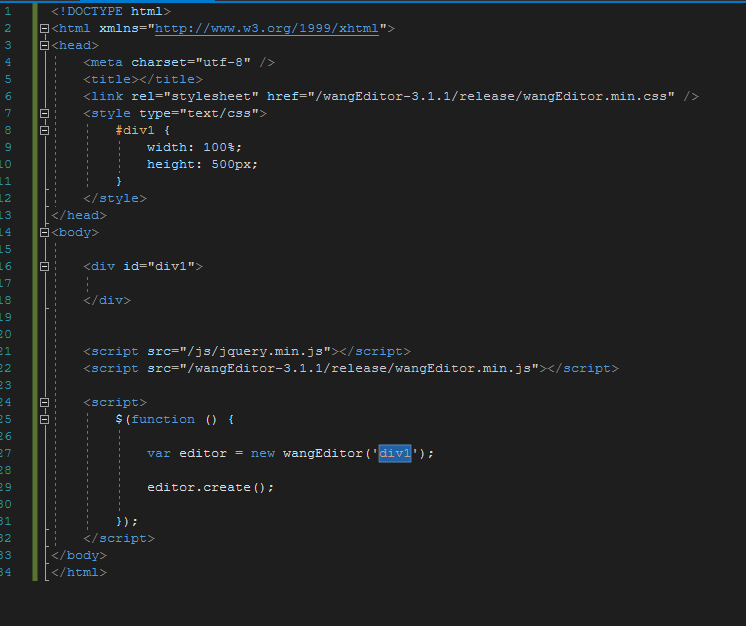Click the closing </body> tag
Image resolution: width=746 pixels, height=626 pixels.
pos(79,556)
